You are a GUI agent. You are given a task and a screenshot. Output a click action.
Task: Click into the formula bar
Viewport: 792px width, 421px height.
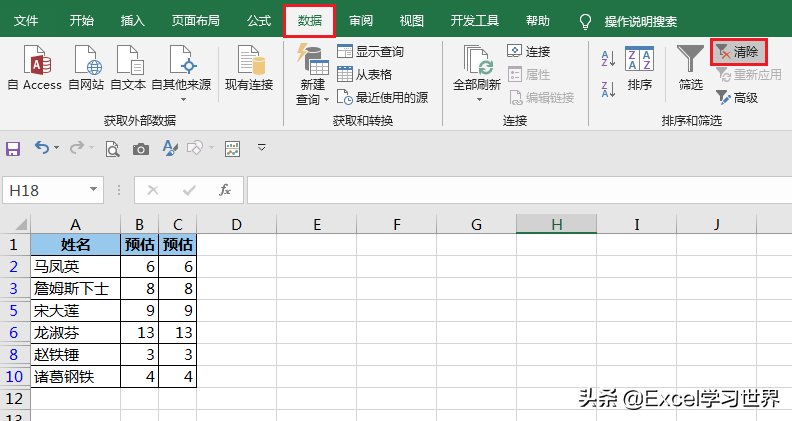pyautogui.click(x=519, y=190)
